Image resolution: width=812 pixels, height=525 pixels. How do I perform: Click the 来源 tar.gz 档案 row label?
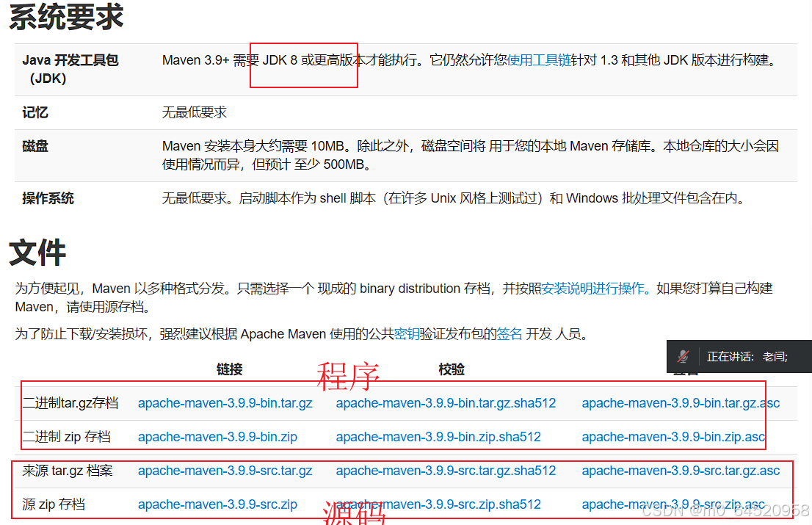click(68, 471)
